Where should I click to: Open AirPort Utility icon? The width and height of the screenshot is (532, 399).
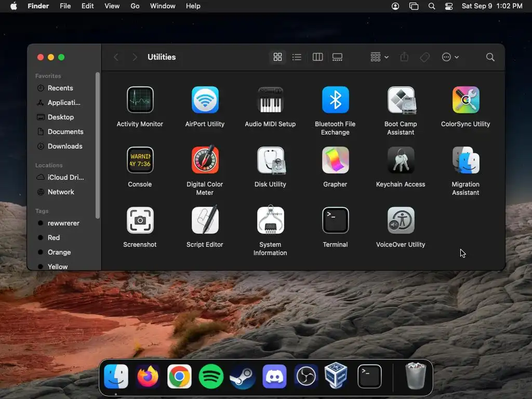205,100
